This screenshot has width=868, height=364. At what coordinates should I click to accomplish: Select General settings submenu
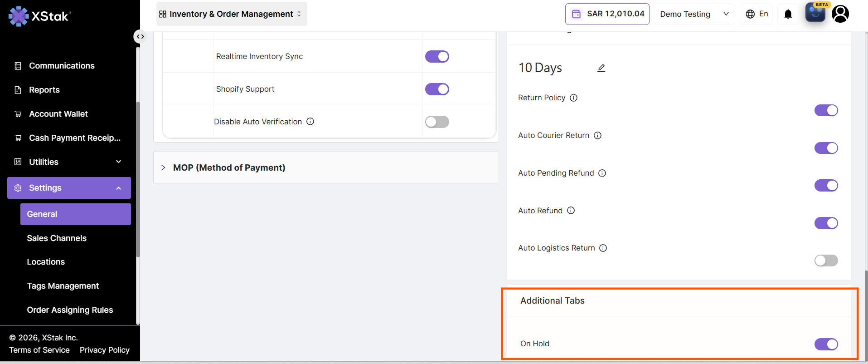coord(76,214)
